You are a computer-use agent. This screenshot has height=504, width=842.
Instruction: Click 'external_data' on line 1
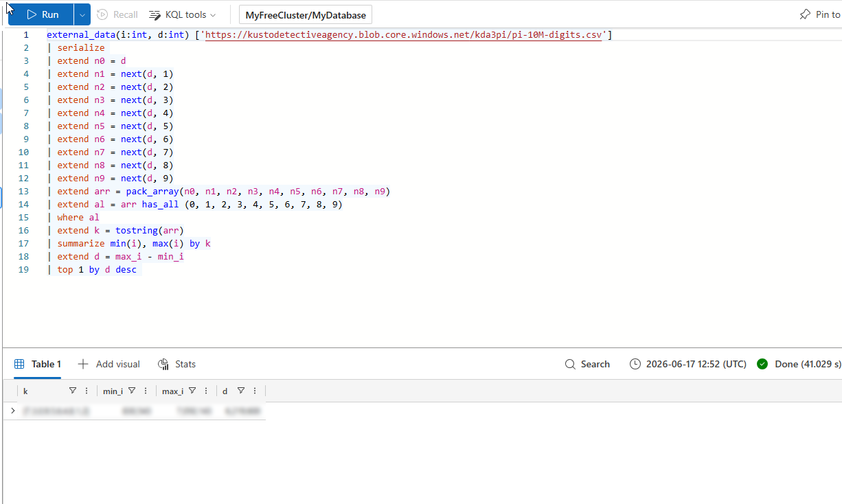coord(81,34)
